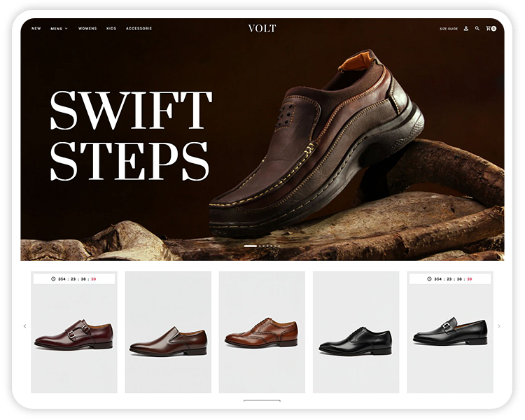Viewport: 525px width, 420px height.
Task: Click the VOLT logo
Action: (262, 29)
